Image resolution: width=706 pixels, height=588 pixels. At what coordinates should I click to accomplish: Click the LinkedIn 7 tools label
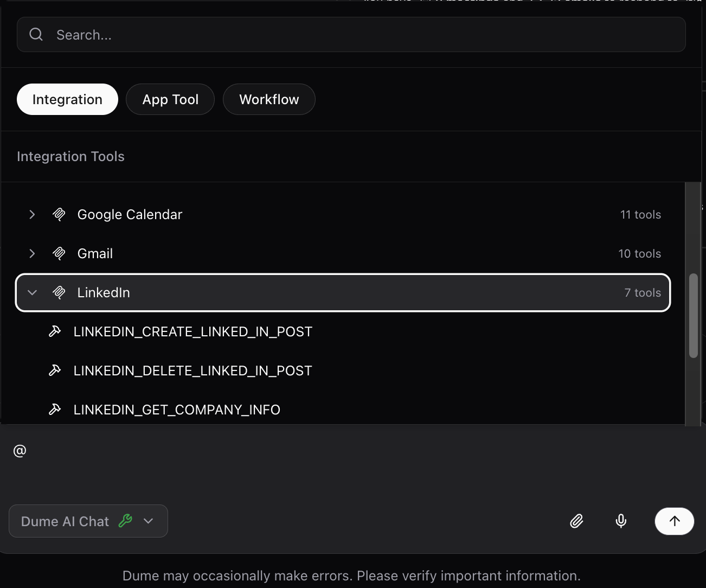click(643, 292)
